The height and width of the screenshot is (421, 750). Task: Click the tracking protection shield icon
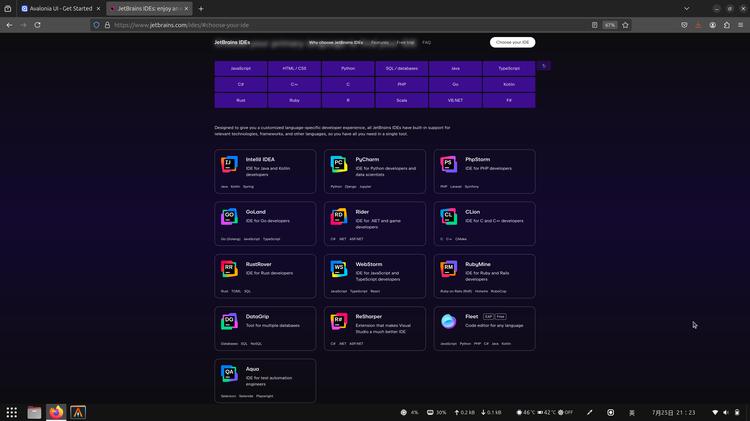coord(96,25)
